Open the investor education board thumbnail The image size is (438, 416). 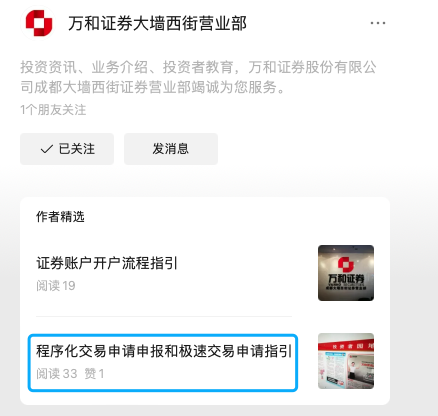point(346,361)
